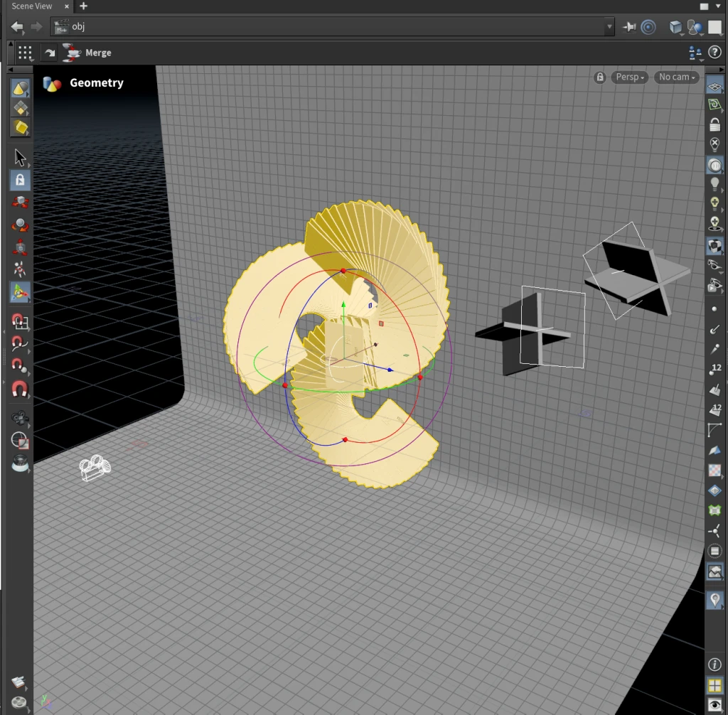Toggle grid snapping magnet
The height and width of the screenshot is (715, 728).
[20, 321]
